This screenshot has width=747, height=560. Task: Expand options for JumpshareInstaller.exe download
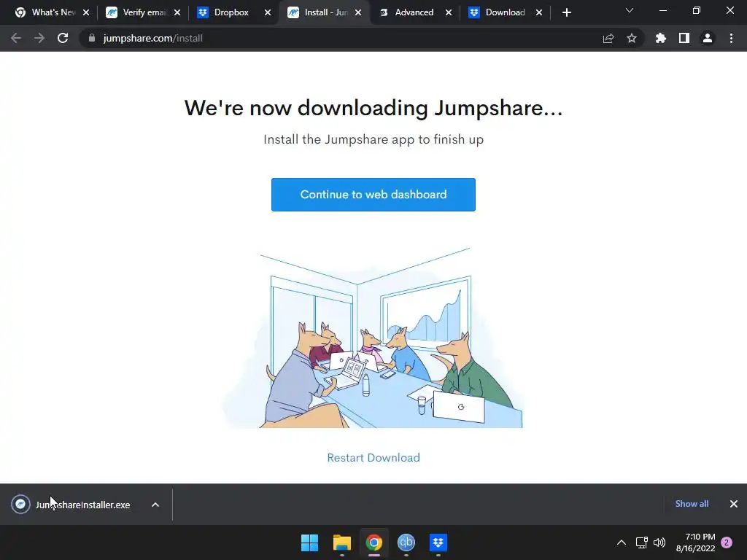155,505
